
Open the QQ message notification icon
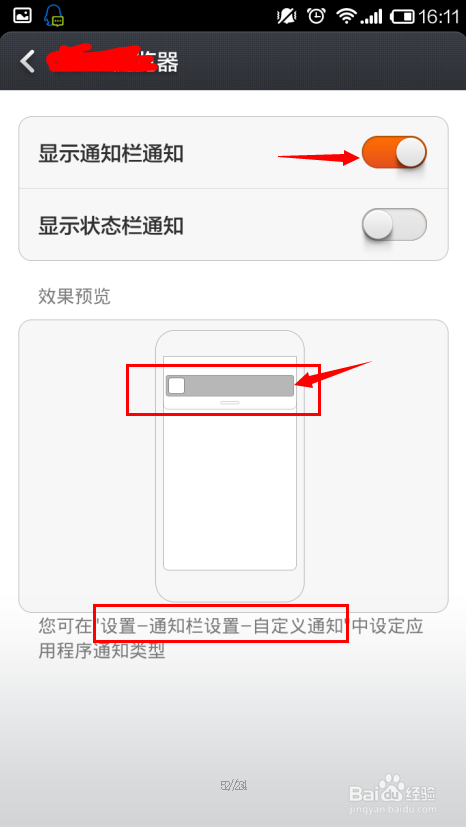coord(54,15)
